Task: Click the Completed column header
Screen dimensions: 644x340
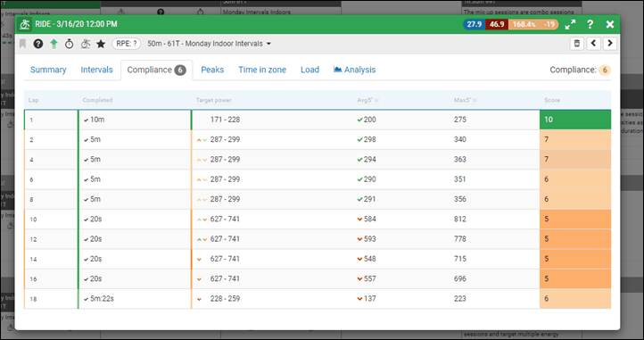Action: click(x=97, y=100)
